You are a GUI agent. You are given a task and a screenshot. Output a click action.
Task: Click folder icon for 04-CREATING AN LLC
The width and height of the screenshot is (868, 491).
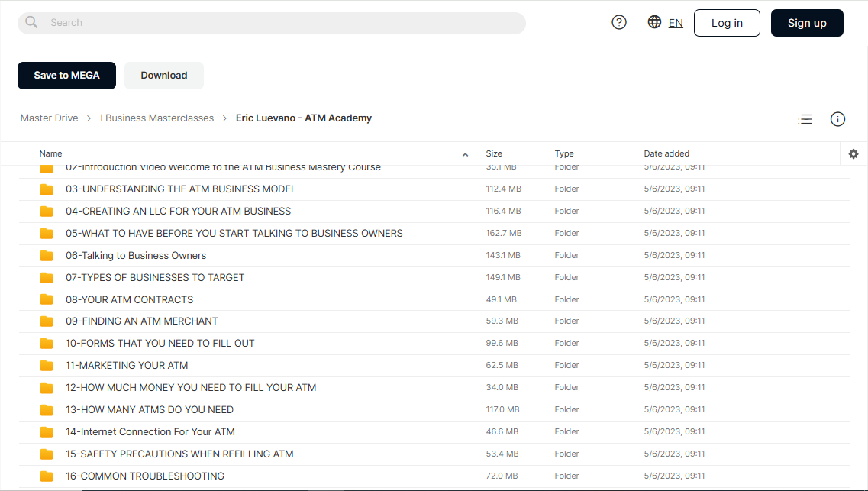click(x=47, y=212)
